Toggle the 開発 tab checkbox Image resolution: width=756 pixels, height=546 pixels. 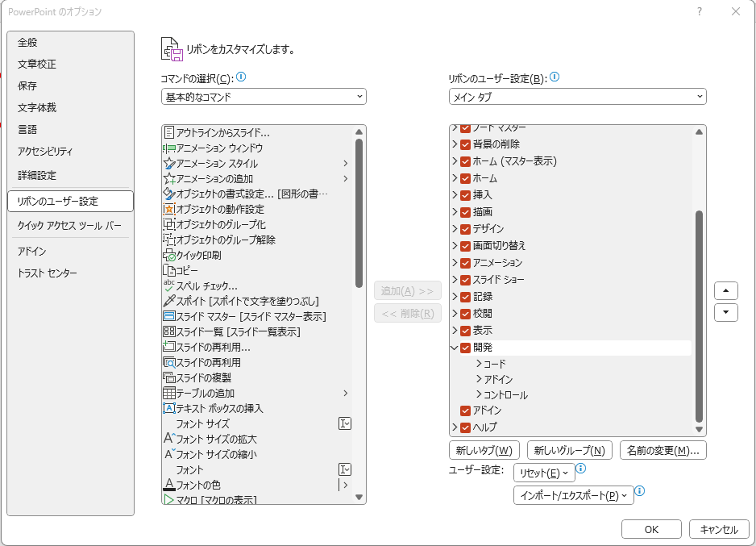[x=465, y=348]
